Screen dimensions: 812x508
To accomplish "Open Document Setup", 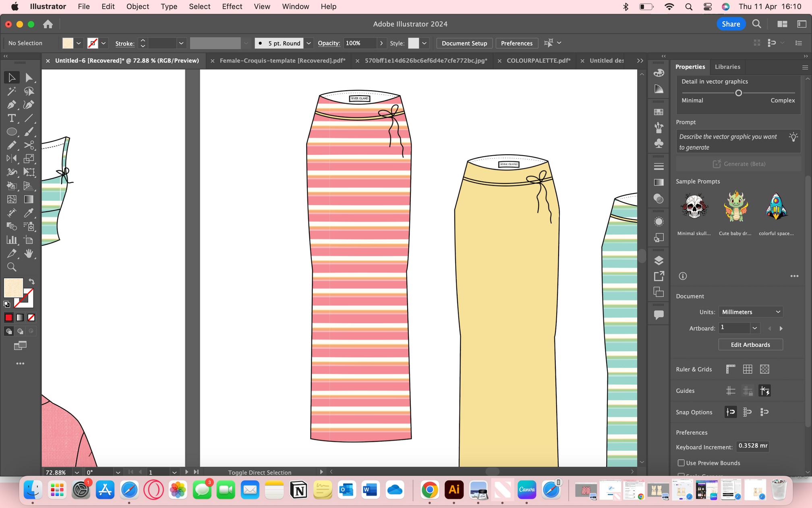I will (464, 43).
